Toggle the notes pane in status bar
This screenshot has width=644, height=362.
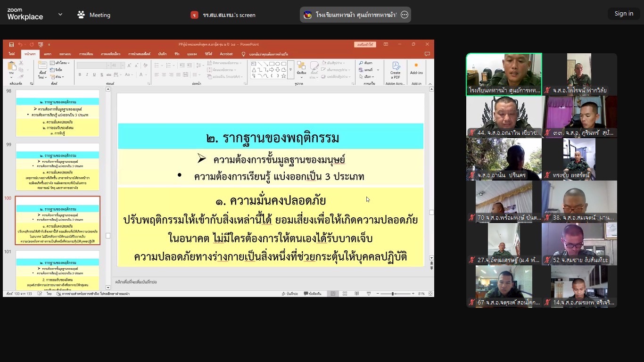tap(289, 294)
